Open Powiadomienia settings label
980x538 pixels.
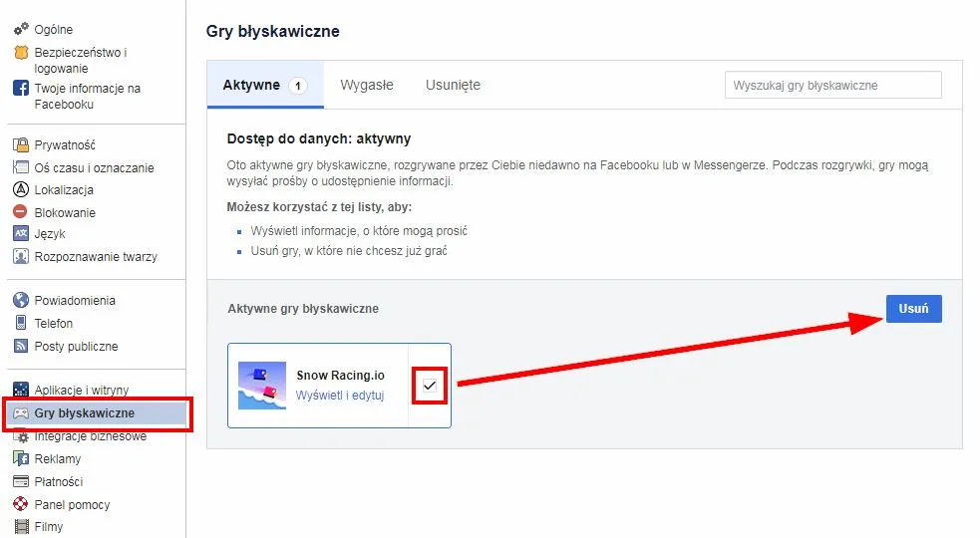point(75,300)
